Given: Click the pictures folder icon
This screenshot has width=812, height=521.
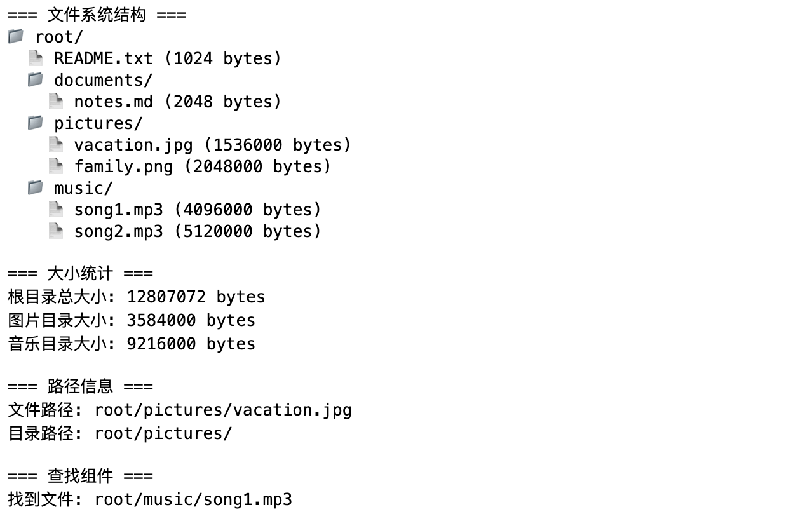Looking at the screenshot, I should (36, 123).
